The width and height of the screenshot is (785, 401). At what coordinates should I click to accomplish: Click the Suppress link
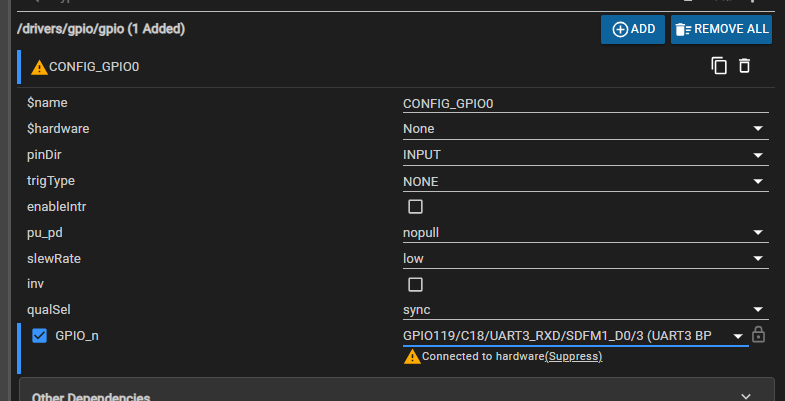point(574,357)
